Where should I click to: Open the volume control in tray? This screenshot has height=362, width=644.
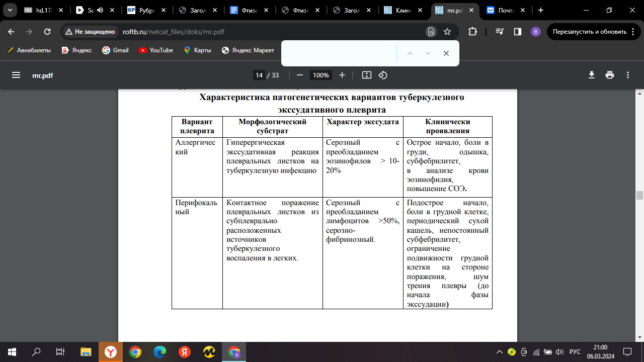tap(560, 352)
